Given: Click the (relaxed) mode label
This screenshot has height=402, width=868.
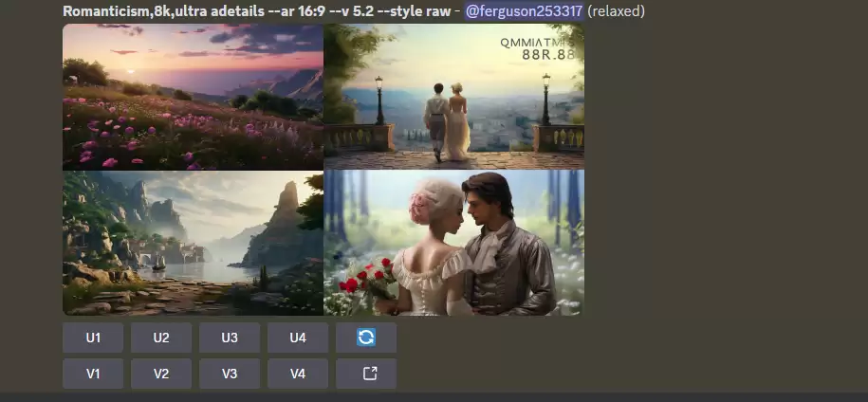Looking at the screenshot, I should 617,11.
